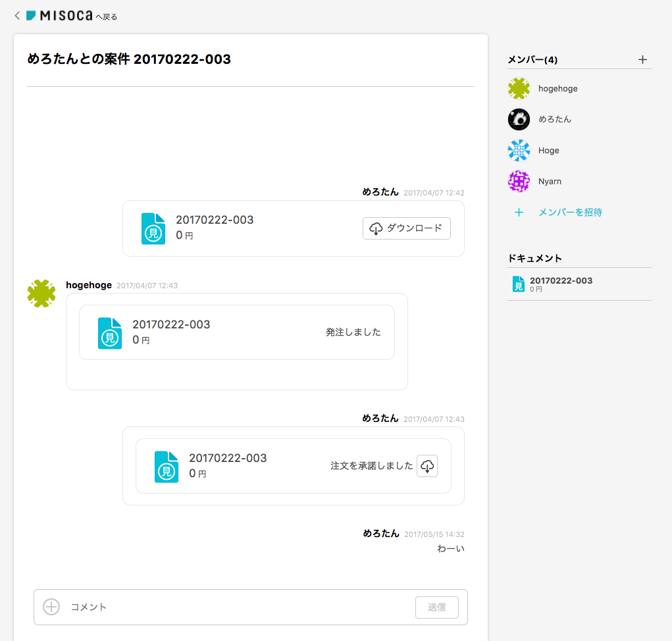Screen dimensions: 672x641
Task: Click timestamp 2017/04/07 12:42
Action: [x=434, y=193]
